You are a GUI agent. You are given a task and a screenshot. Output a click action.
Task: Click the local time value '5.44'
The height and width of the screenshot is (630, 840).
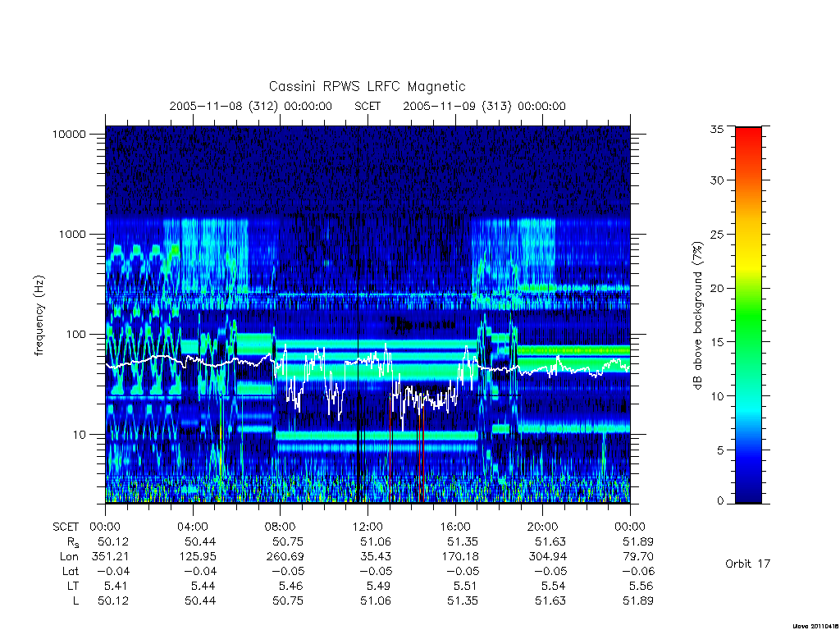coord(203,586)
